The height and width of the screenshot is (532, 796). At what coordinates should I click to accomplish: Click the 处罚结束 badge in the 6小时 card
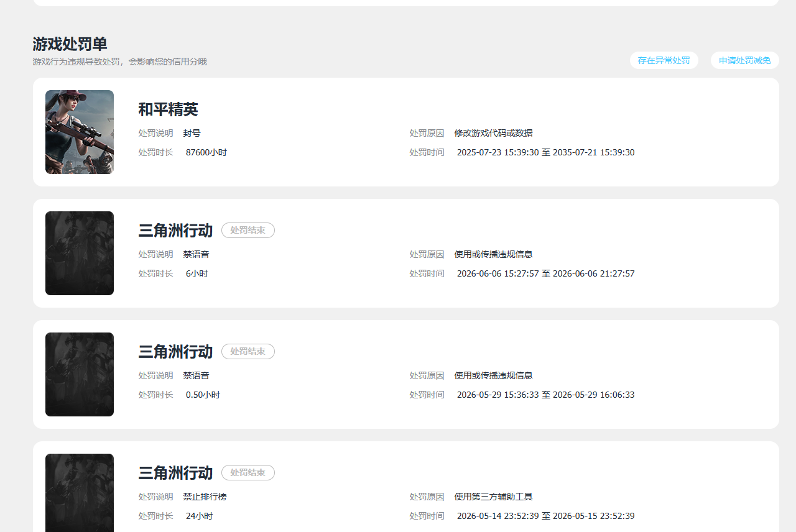248,231
